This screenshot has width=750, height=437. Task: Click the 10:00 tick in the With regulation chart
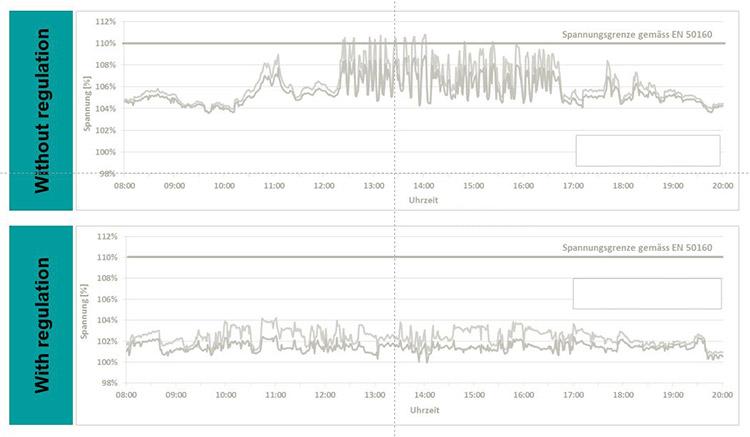[224, 397]
